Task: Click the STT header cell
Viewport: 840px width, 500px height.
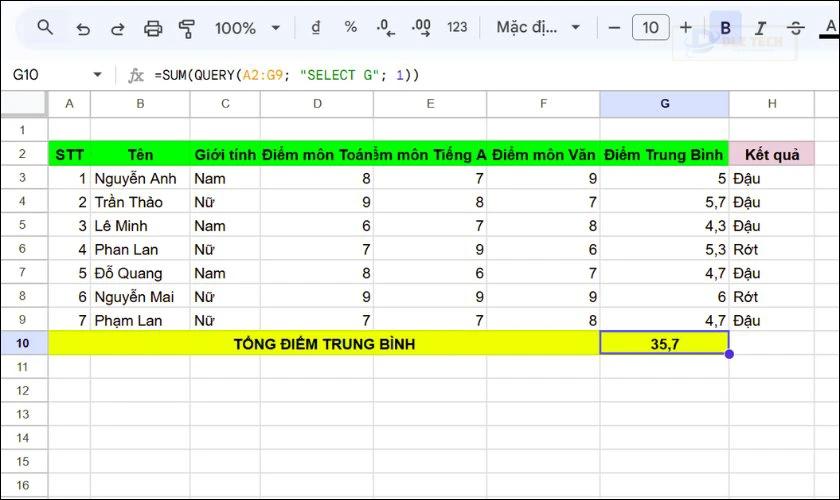Action: 69,154
